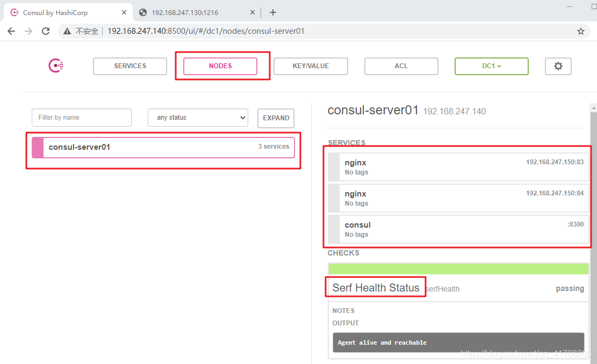
Task: Click the green health status bar
Action: 458,269
